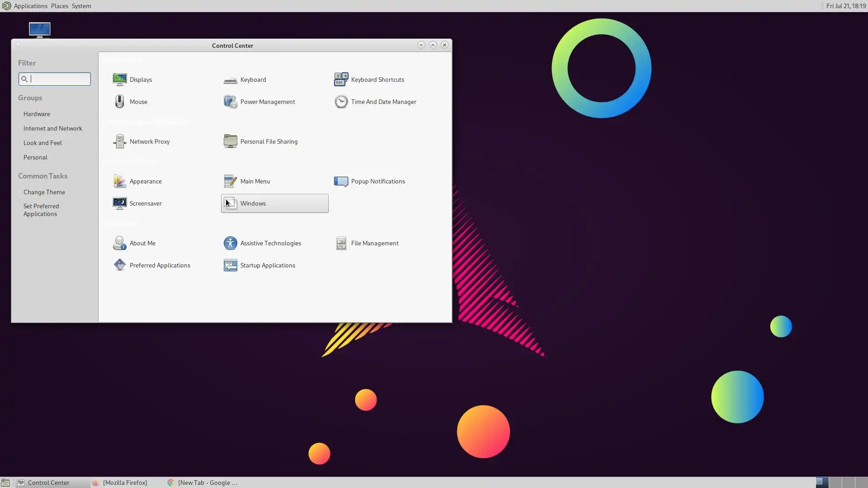This screenshot has height=488, width=868.
Task: Click Set Preferred Applications task
Action: pos(41,210)
